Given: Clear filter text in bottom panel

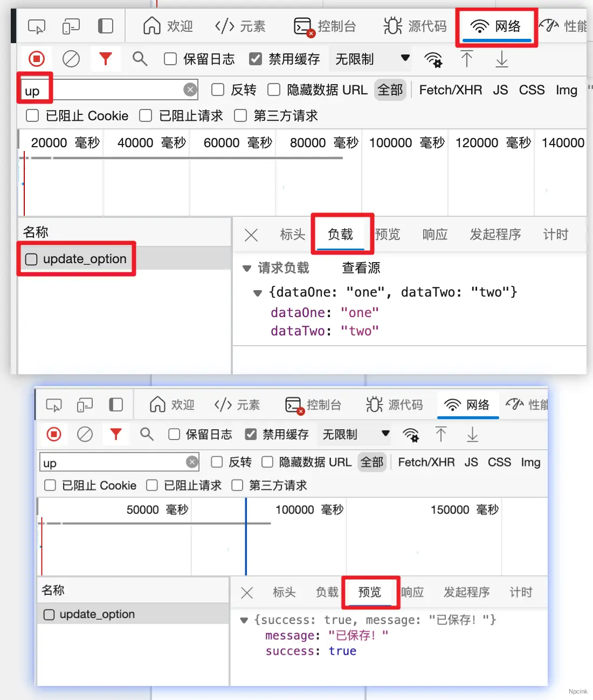Looking at the screenshot, I should 192,462.
